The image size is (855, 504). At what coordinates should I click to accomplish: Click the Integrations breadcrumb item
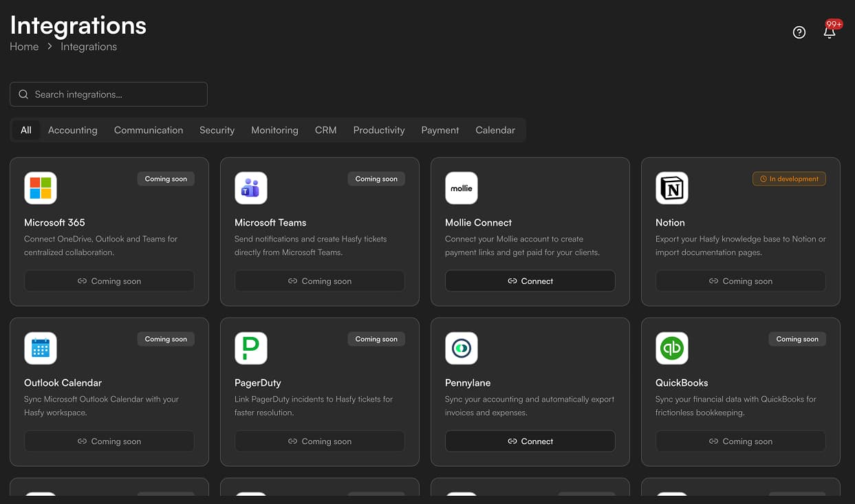89,47
